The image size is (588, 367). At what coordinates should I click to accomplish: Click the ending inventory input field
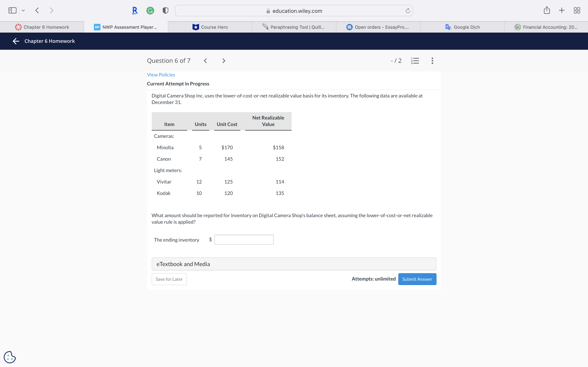(x=244, y=240)
